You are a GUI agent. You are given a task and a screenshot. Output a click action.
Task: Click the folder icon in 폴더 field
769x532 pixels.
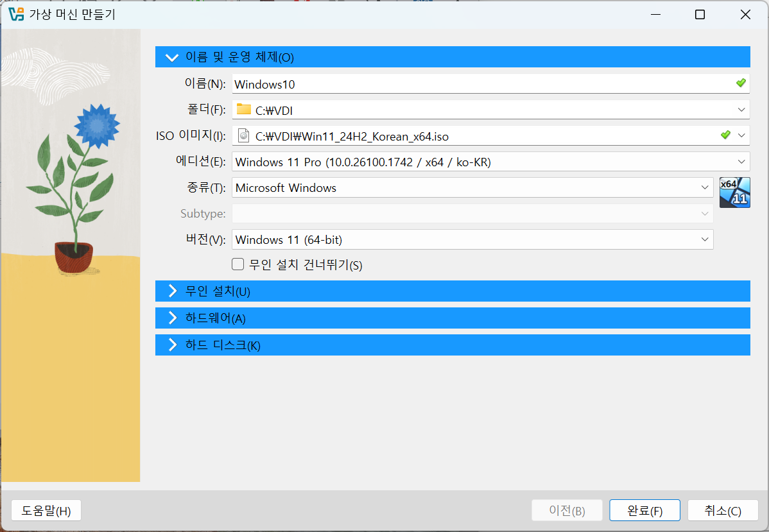(244, 109)
